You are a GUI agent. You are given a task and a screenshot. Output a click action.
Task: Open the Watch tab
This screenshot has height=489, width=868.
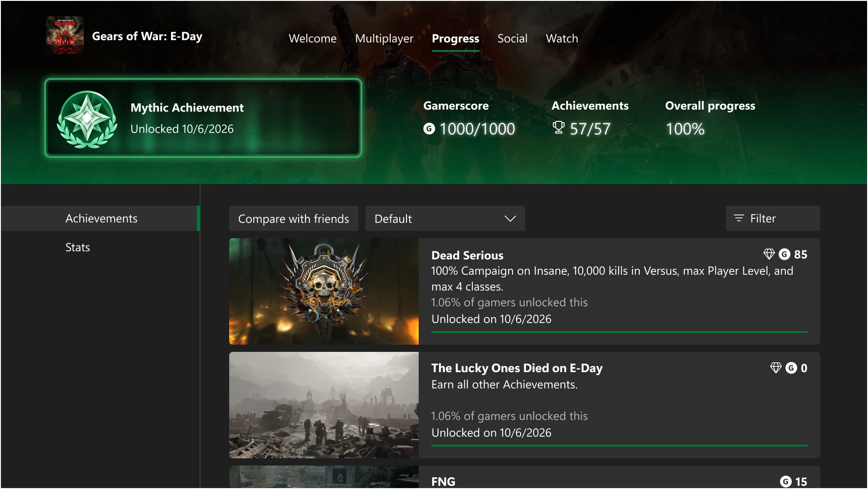pos(562,38)
